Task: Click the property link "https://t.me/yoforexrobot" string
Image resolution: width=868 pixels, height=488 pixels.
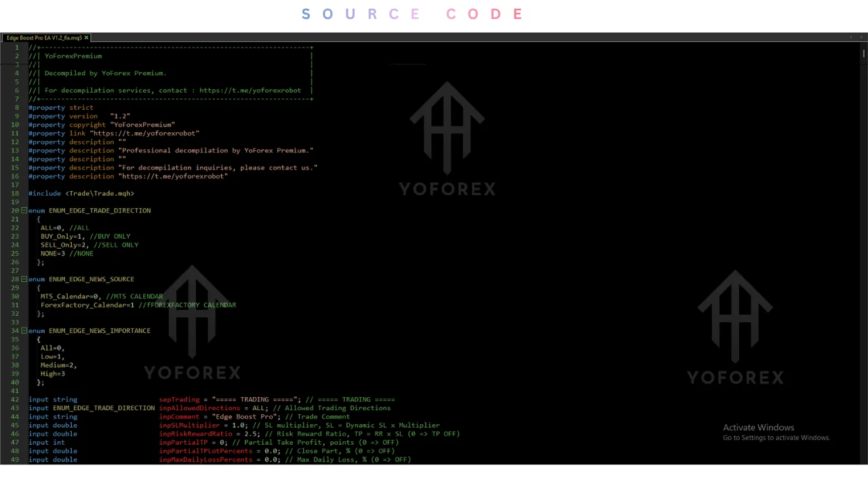Action: point(144,134)
